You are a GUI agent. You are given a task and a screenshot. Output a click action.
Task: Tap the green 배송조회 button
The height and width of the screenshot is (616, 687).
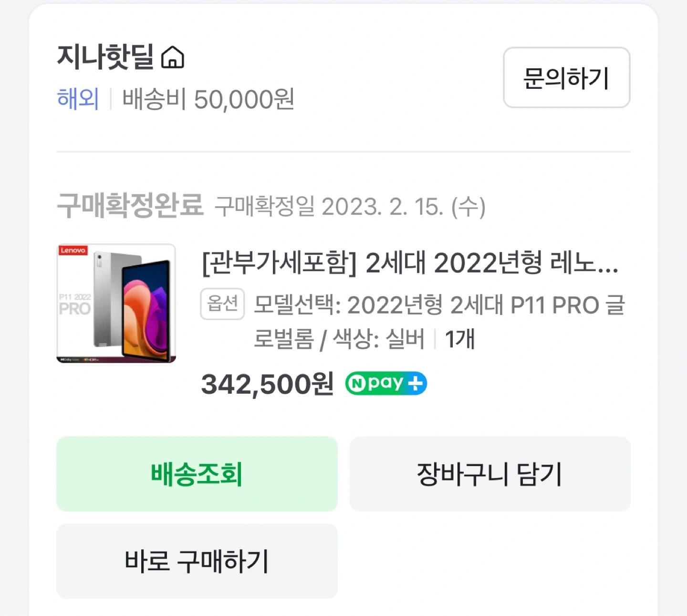pyautogui.click(x=197, y=474)
